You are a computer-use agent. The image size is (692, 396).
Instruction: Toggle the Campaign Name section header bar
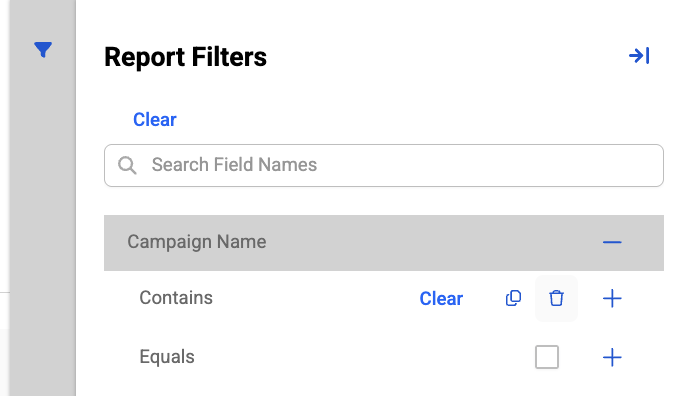coord(384,243)
